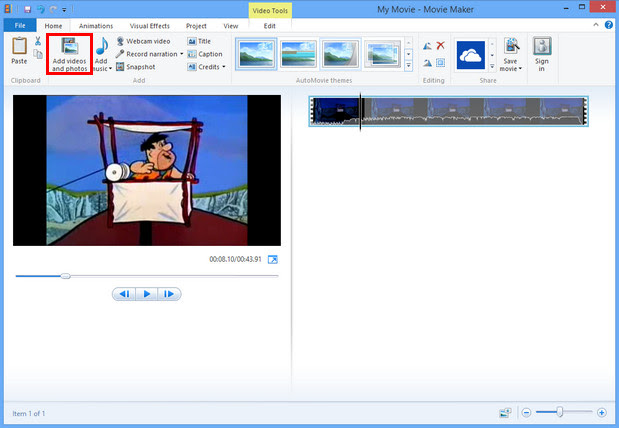Apply the third AutoMovie theme
Viewport: 619px width, 428px height.
340,54
